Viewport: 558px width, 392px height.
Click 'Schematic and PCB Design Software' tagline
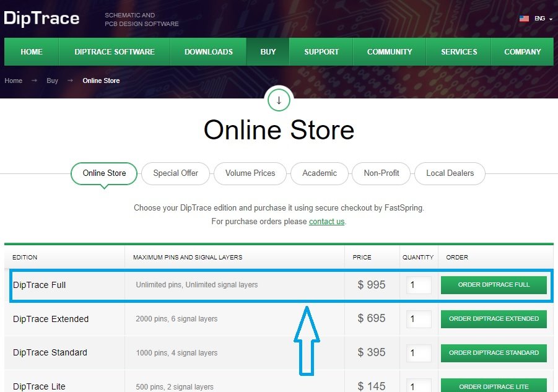pos(142,20)
